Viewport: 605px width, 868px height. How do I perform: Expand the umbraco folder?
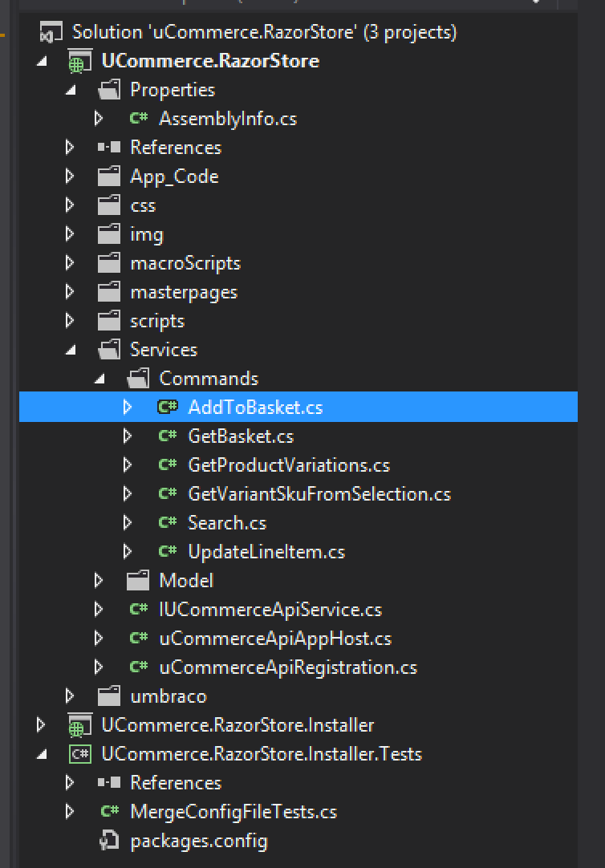tap(70, 696)
